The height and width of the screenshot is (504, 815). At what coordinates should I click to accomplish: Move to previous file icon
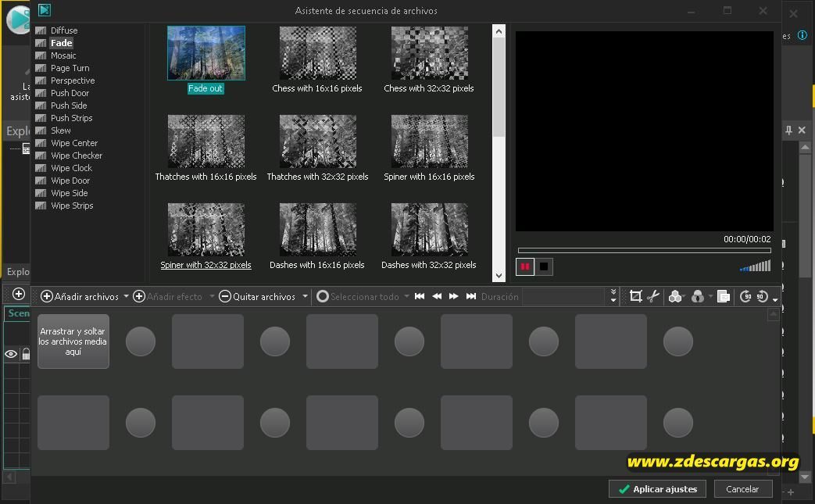(437, 296)
